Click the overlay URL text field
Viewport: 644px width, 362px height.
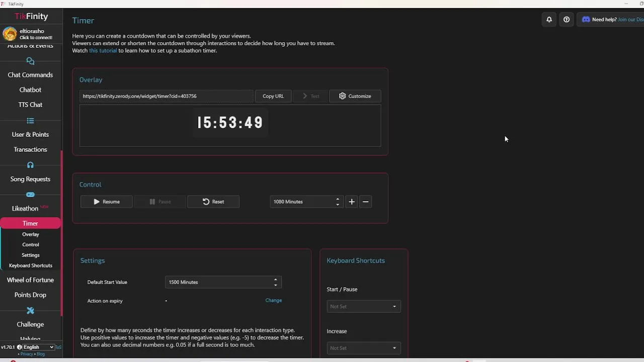click(x=166, y=96)
